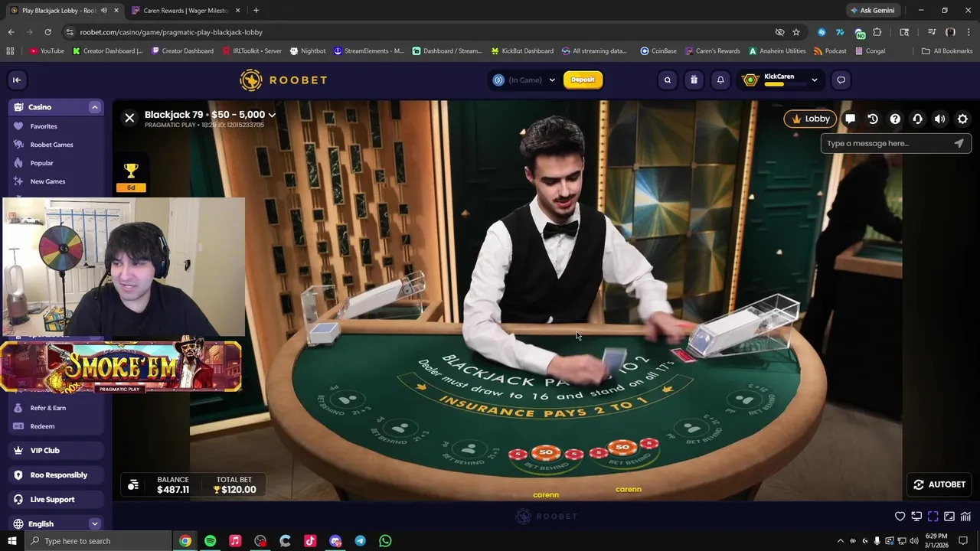Expand the KickCaren account menu
The image size is (980, 551).
[815, 80]
